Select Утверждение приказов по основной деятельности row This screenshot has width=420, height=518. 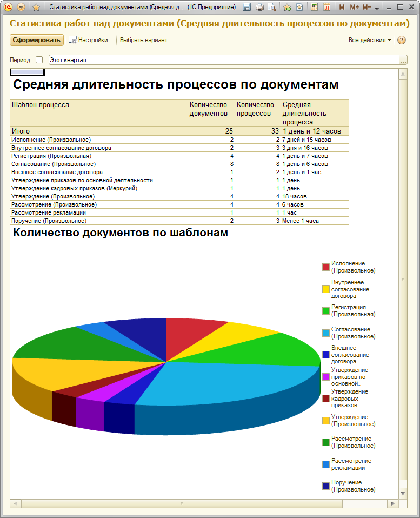click(179, 180)
